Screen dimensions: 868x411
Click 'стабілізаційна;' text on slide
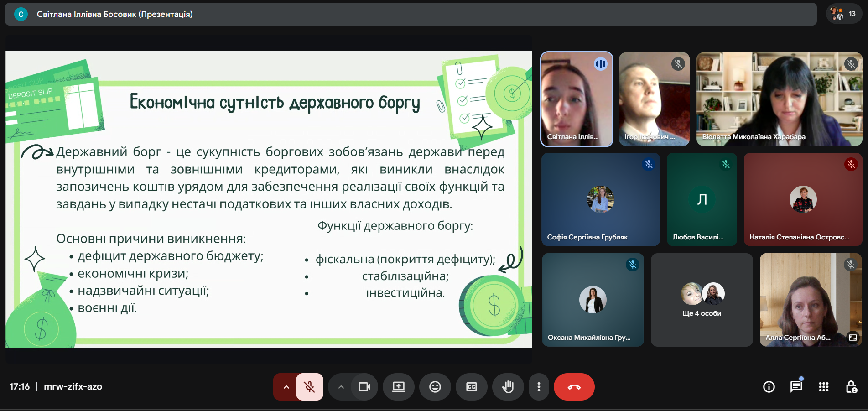pos(405,276)
